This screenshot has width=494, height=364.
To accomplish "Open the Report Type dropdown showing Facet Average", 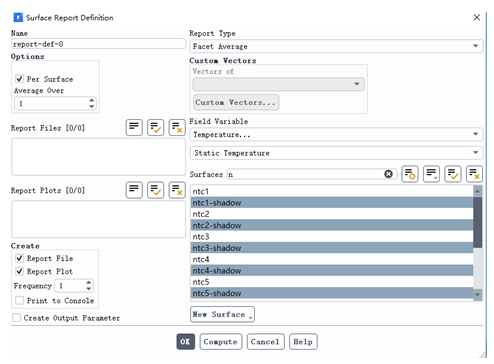I will click(336, 46).
